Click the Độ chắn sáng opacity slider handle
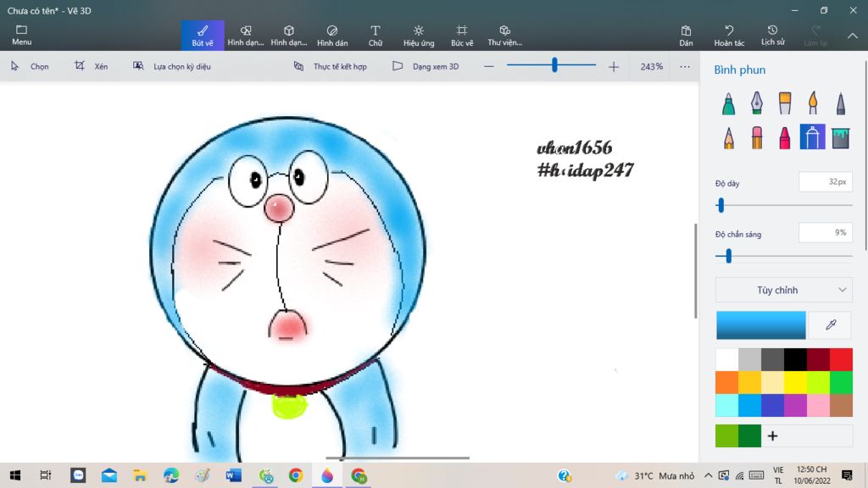The width and height of the screenshot is (868, 488). pos(728,256)
